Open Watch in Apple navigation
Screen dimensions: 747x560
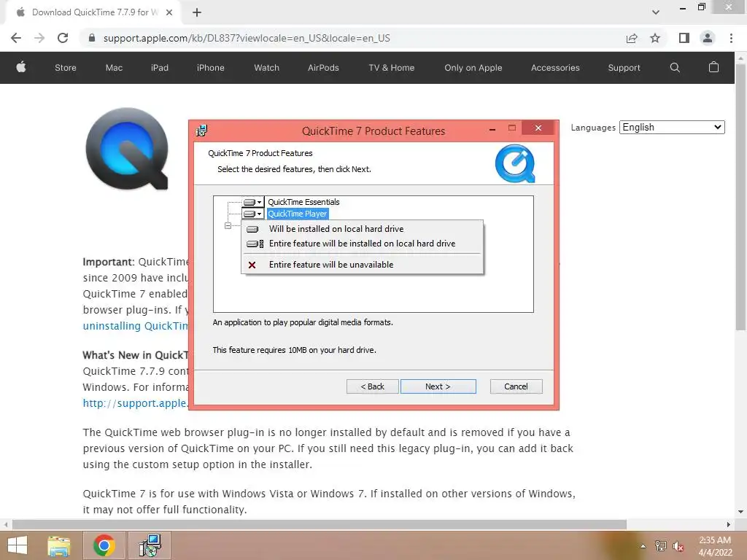[267, 68]
